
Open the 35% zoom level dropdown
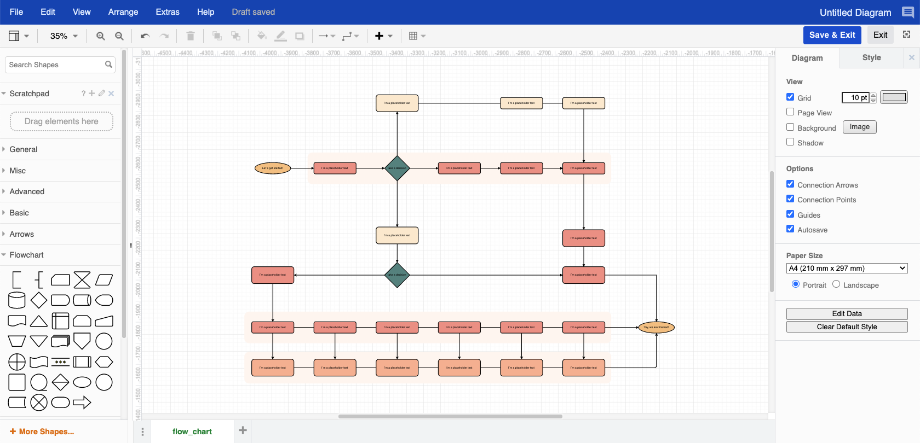click(x=62, y=35)
